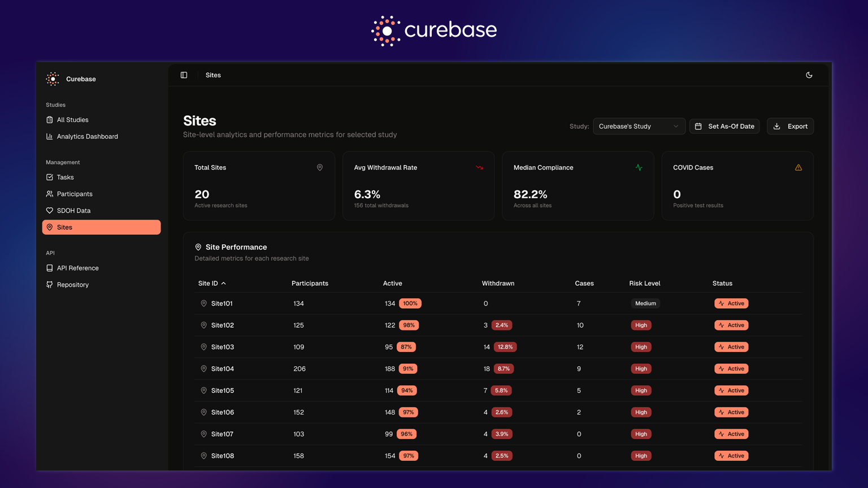The image size is (868, 488).
Task: Open Analytics Dashboard in sidebar
Action: pyautogui.click(x=87, y=137)
